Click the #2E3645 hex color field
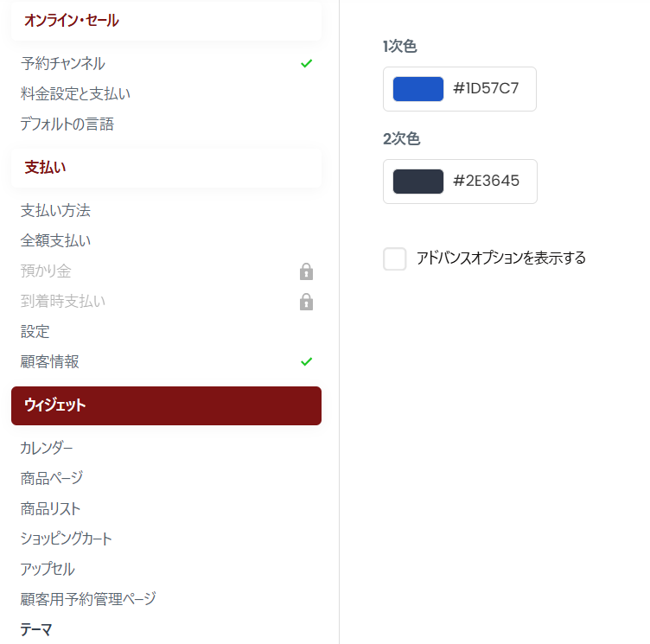 tap(486, 182)
